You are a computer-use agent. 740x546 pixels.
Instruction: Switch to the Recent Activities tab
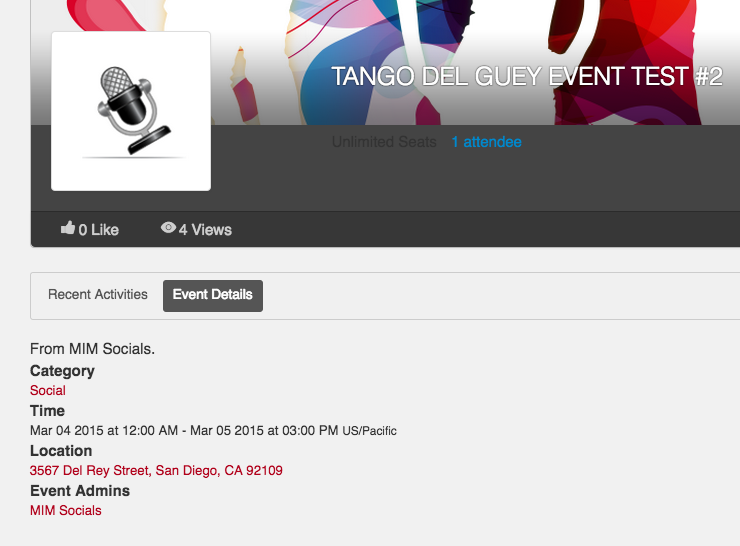coord(98,294)
